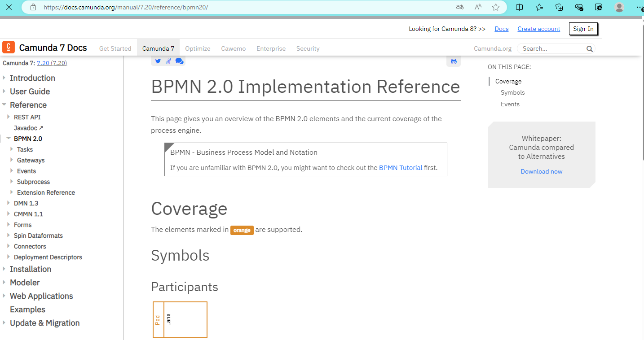Viewport: 644px width, 340px height.
Task: Open the Security tab
Action: click(308, 48)
